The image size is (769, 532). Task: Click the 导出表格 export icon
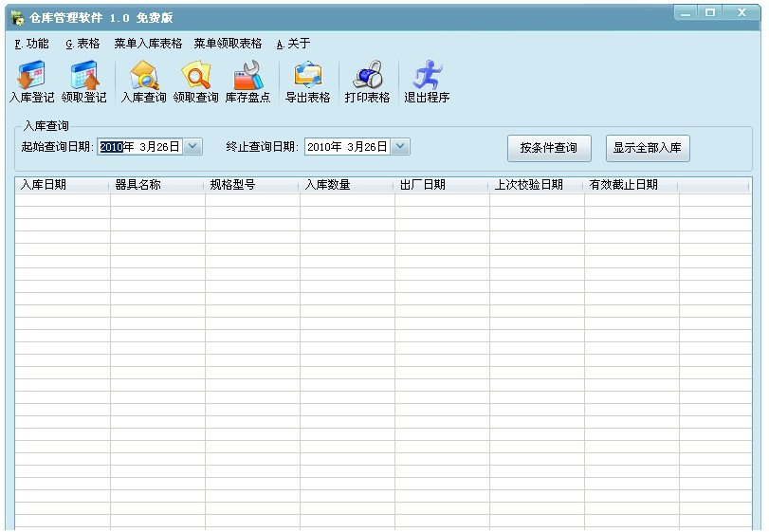307,82
